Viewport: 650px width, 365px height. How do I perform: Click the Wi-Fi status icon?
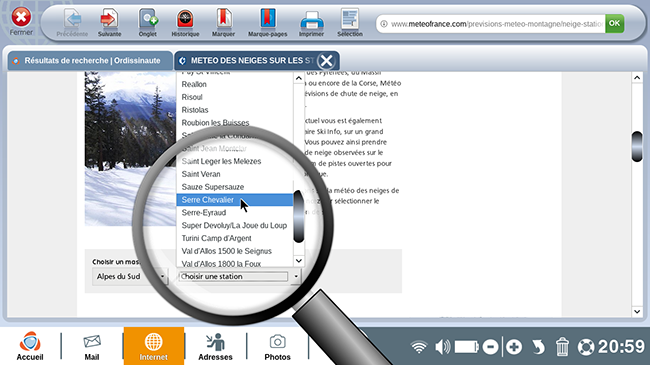pyautogui.click(x=419, y=347)
